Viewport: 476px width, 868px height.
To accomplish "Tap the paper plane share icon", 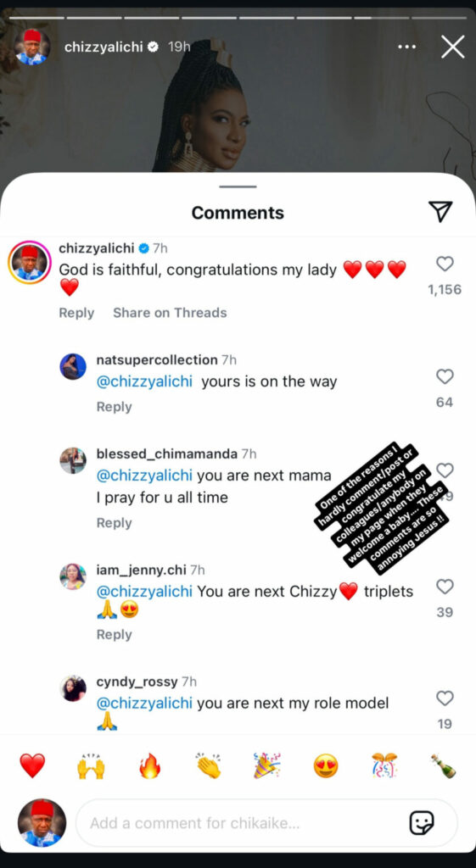I will [440, 211].
